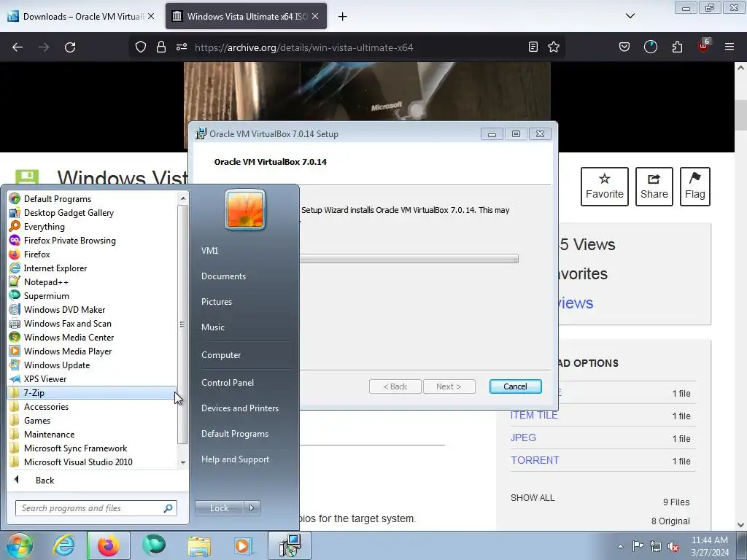Image resolution: width=747 pixels, height=560 pixels.
Task: Flag this archive item
Action: point(694,186)
